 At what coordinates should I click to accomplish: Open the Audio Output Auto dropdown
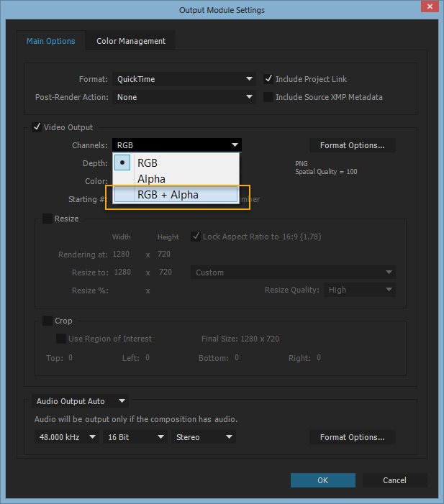[81, 401]
